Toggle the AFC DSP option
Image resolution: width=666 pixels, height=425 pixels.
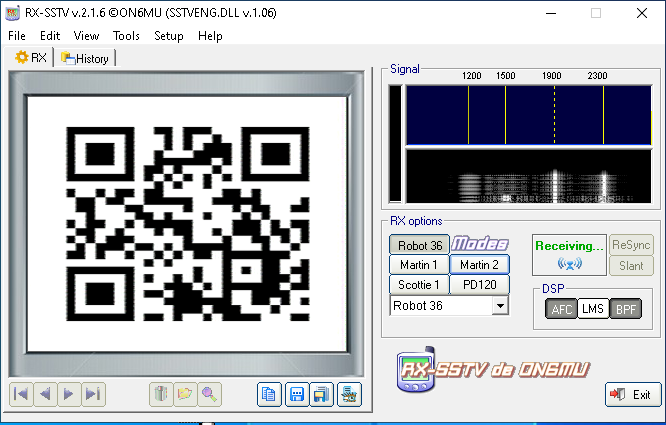[561, 309]
